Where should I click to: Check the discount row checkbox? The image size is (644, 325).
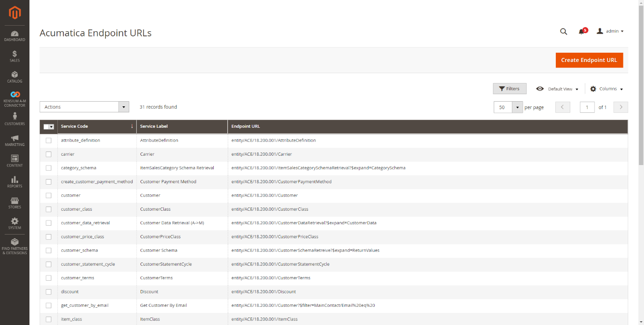point(49,292)
